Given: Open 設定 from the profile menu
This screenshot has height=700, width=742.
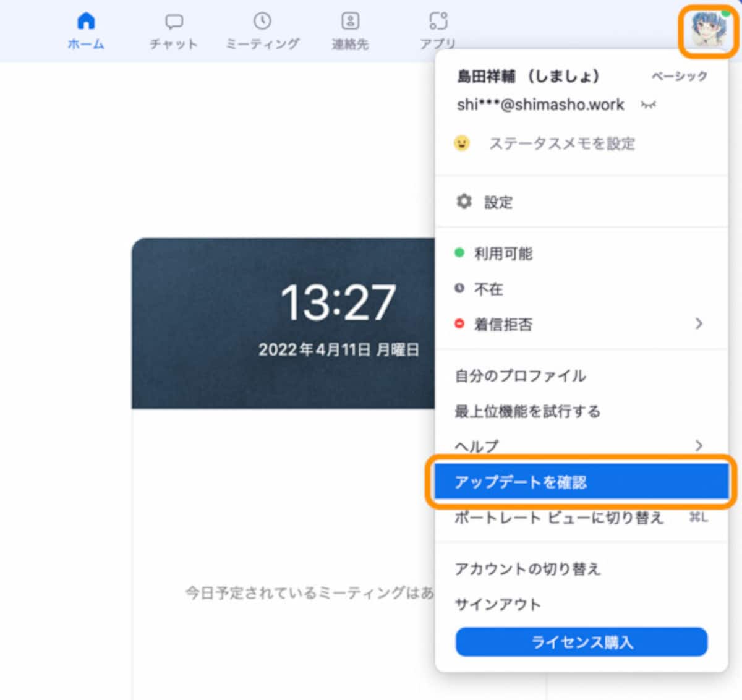Looking at the screenshot, I should [x=581, y=202].
